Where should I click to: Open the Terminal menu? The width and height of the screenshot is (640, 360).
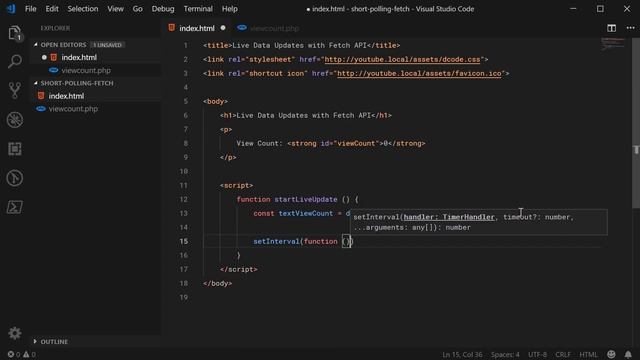click(x=198, y=9)
